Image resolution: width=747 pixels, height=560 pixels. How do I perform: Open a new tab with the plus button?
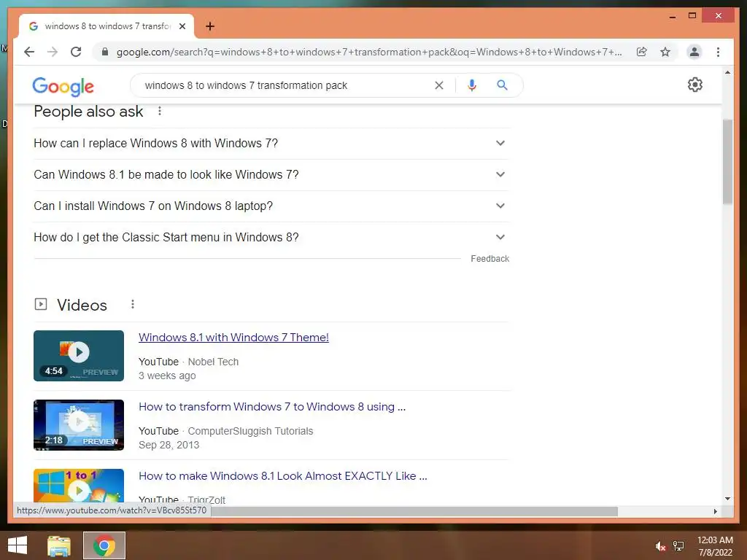(x=209, y=26)
